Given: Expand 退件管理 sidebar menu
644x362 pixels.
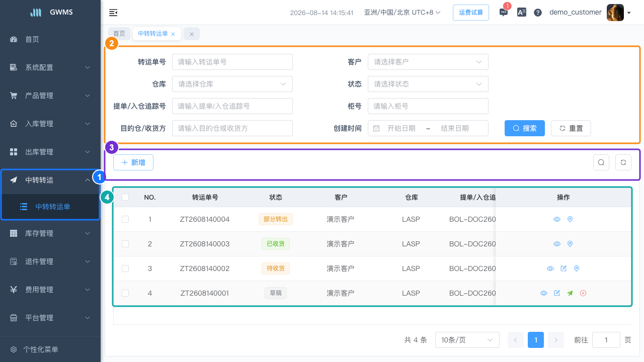Looking at the screenshot, I should tap(50, 261).
